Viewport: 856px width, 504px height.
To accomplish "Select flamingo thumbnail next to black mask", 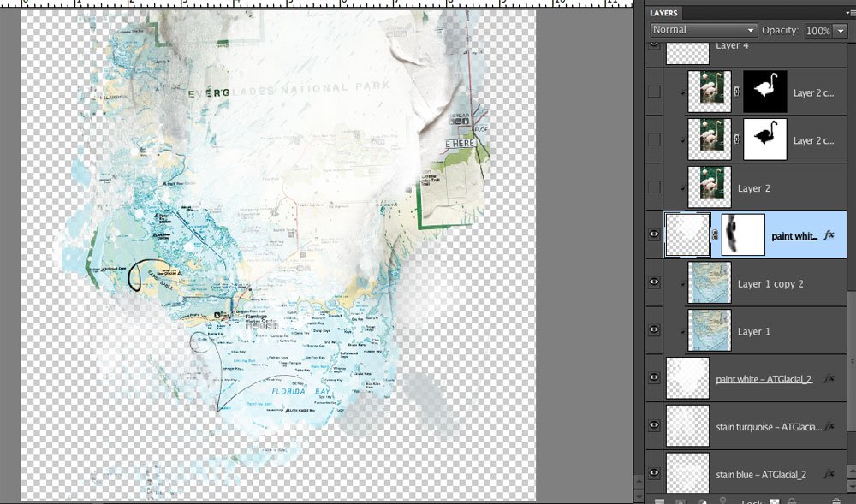I will click(x=709, y=92).
